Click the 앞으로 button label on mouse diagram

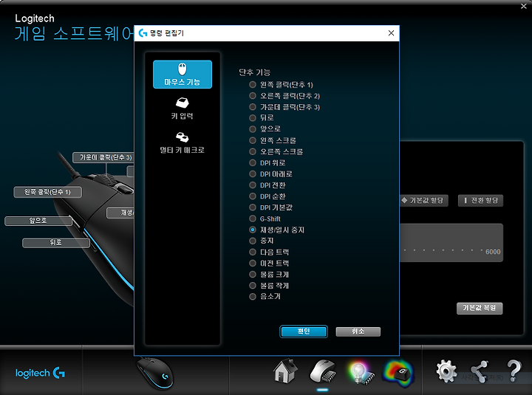click(38, 221)
